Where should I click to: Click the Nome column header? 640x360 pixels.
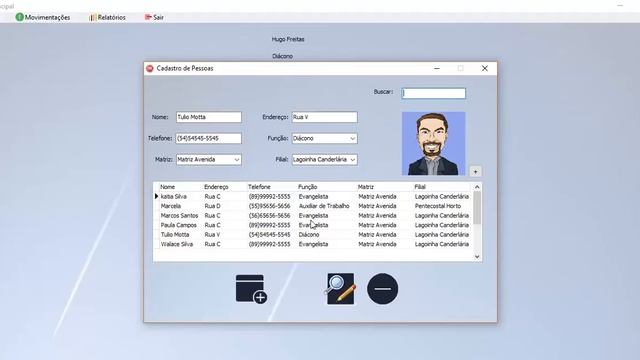point(167,187)
